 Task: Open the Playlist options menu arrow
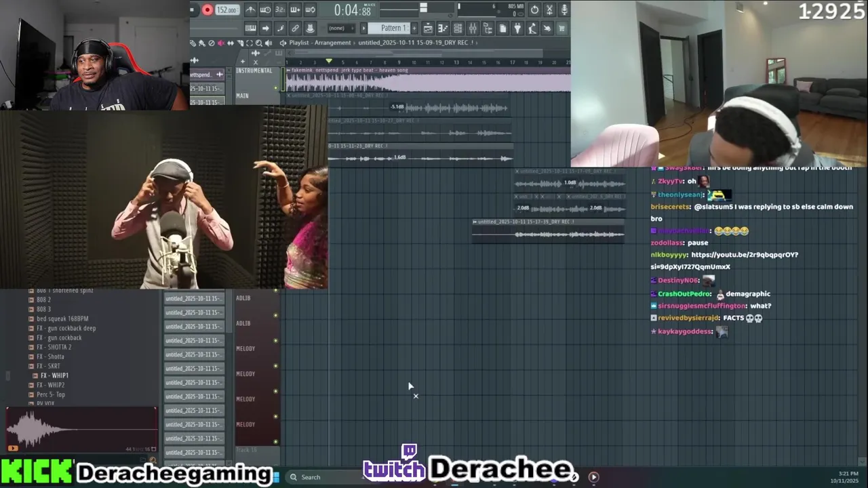[x=283, y=43]
